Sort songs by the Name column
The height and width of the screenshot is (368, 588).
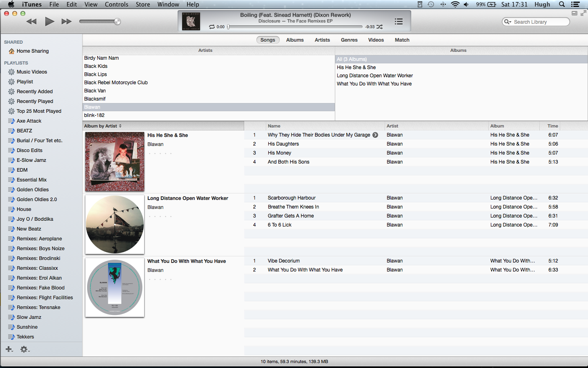pyautogui.click(x=325, y=126)
